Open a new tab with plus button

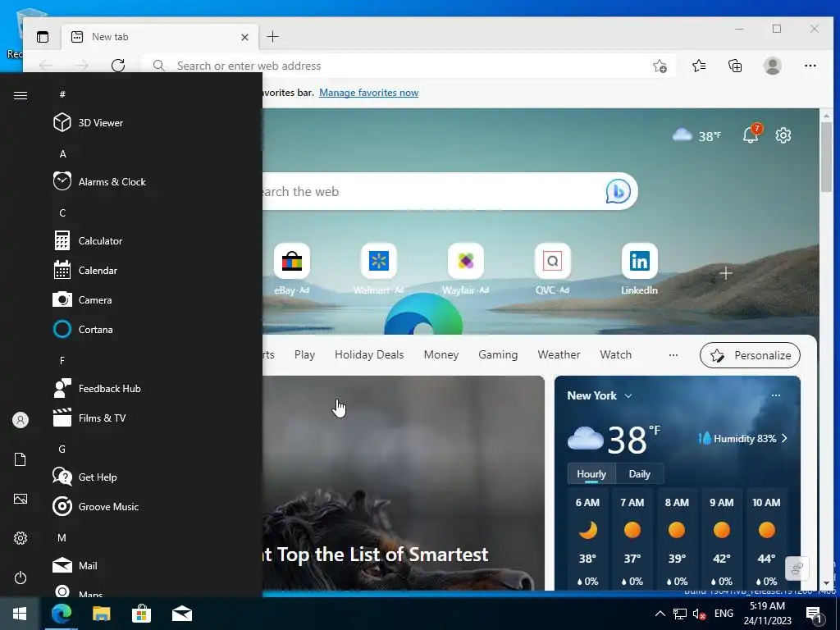pos(272,36)
